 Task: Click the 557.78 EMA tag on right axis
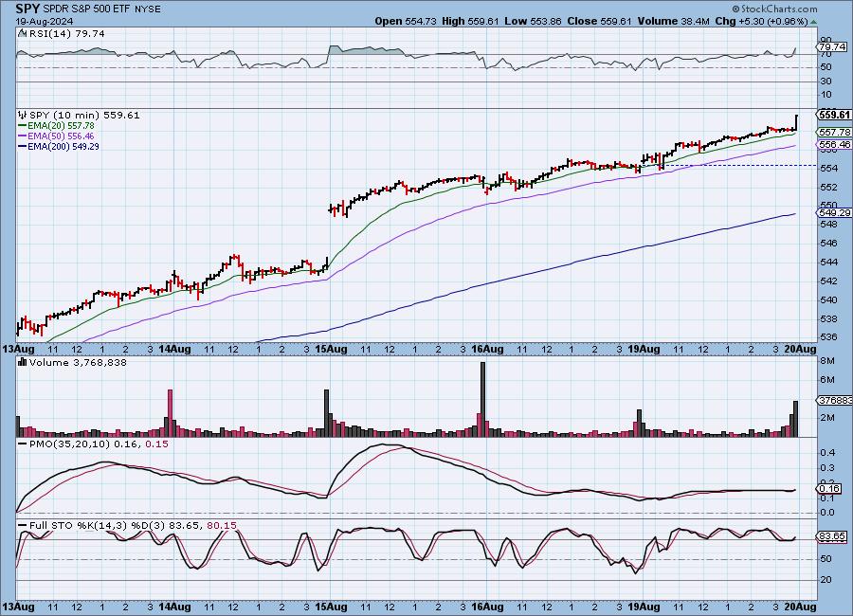[834, 133]
